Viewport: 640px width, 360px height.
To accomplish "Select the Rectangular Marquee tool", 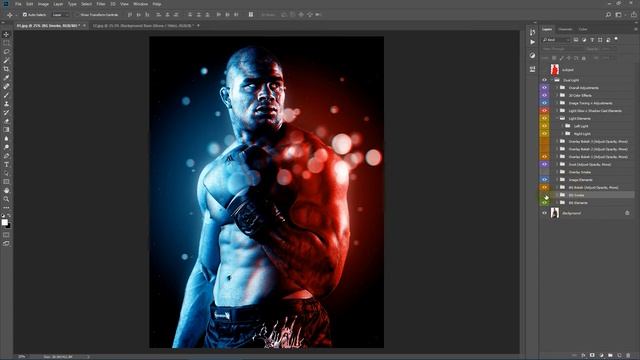I will (x=6, y=43).
